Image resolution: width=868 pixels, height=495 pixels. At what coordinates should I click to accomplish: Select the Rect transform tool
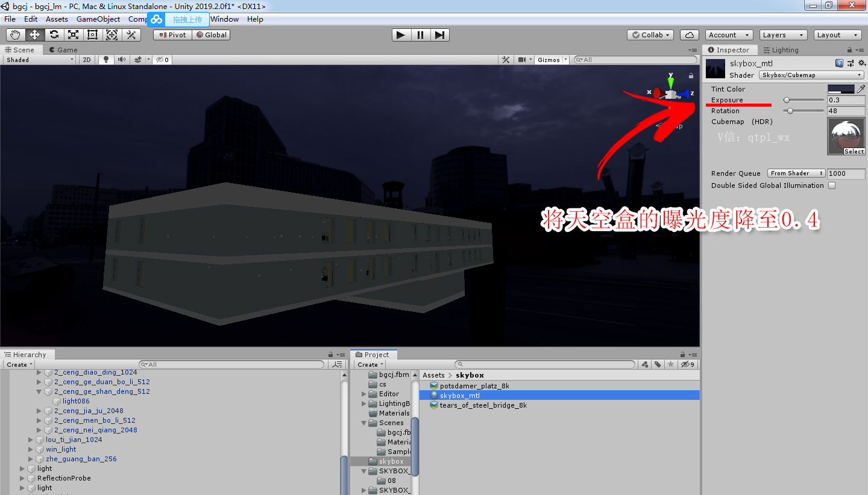[x=92, y=35]
